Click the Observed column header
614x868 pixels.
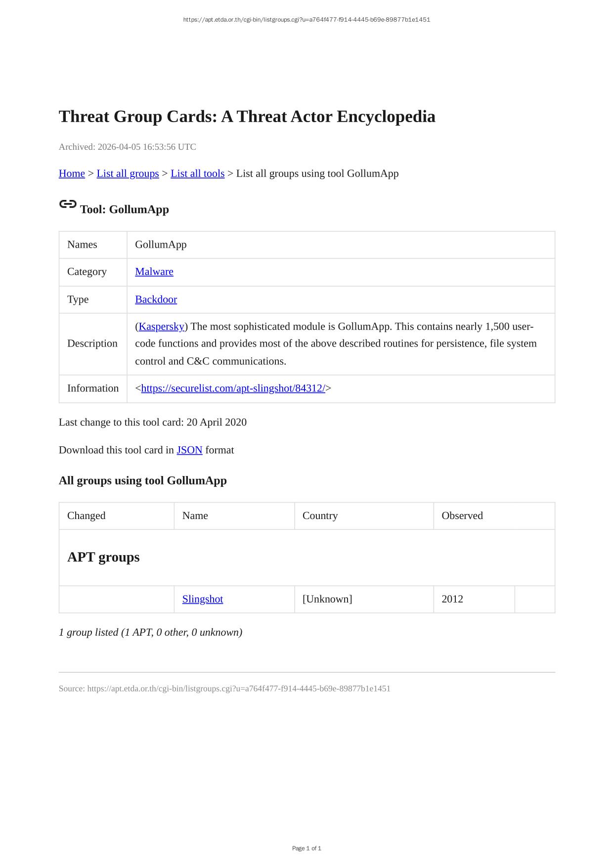coord(462,516)
